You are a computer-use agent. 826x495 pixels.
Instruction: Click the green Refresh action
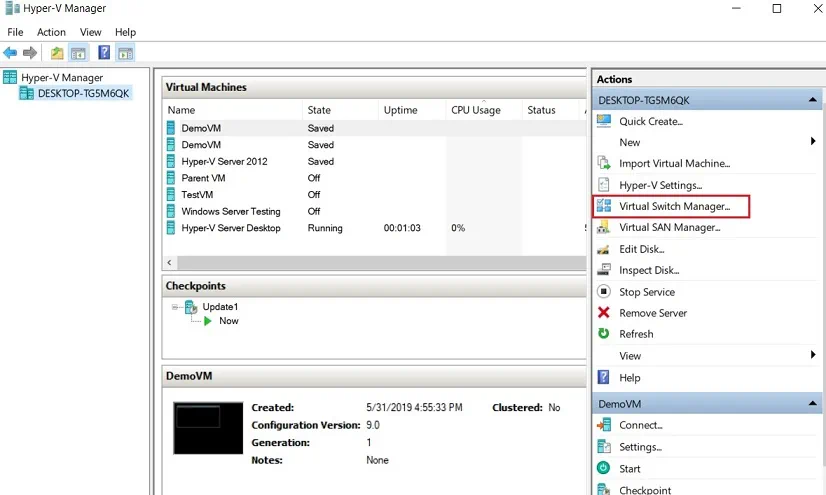coord(635,334)
